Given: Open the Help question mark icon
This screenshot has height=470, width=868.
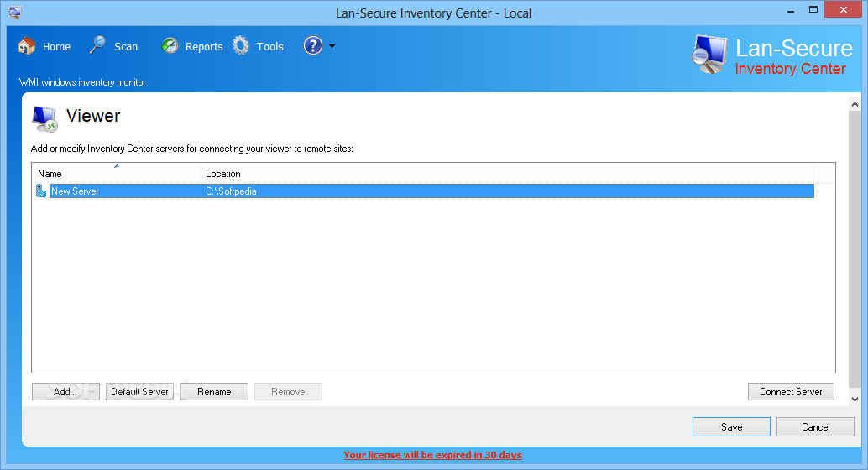Looking at the screenshot, I should pos(313,45).
